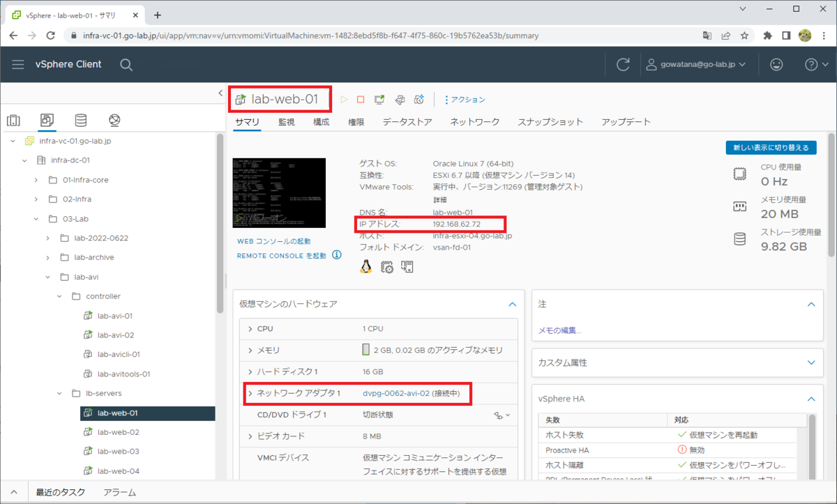Expand the カスタム属性 panel

810,363
